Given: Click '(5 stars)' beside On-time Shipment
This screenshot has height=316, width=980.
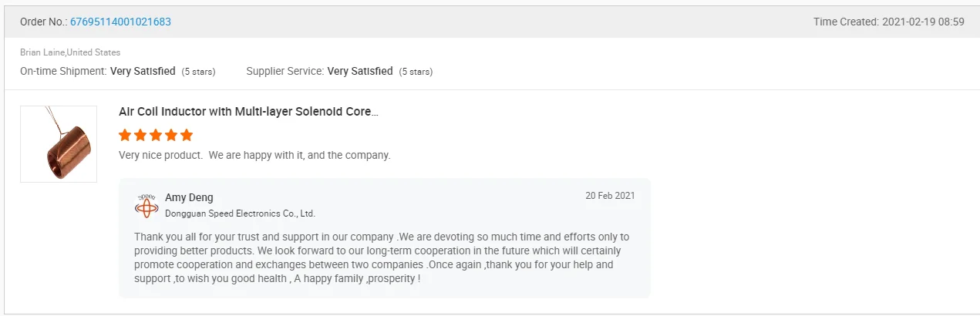Looking at the screenshot, I should point(198,72).
